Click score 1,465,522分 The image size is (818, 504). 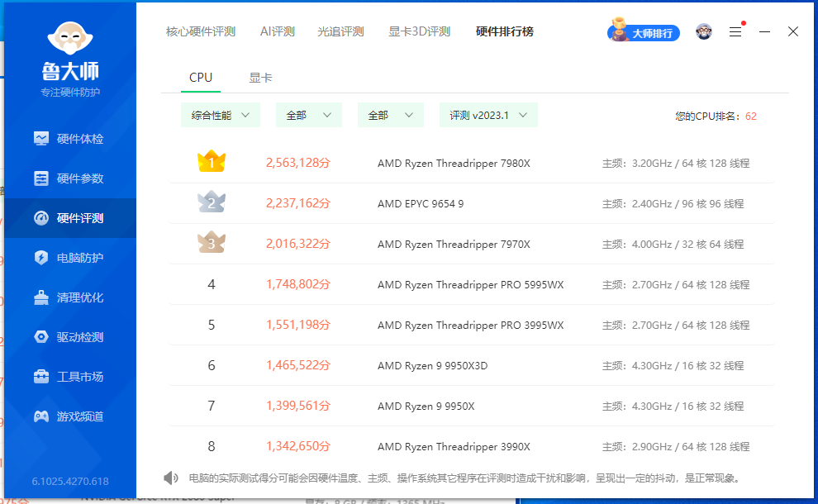pyautogui.click(x=298, y=365)
